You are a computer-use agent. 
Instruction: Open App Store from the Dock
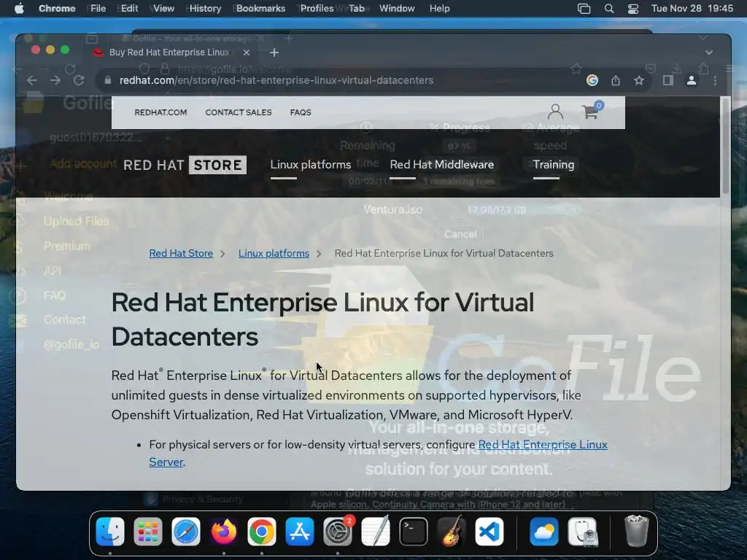pyautogui.click(x=300, y=532)
